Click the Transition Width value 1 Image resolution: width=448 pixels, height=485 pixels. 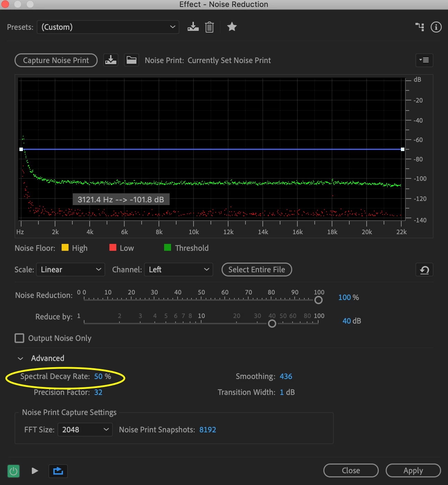point(282,392)
